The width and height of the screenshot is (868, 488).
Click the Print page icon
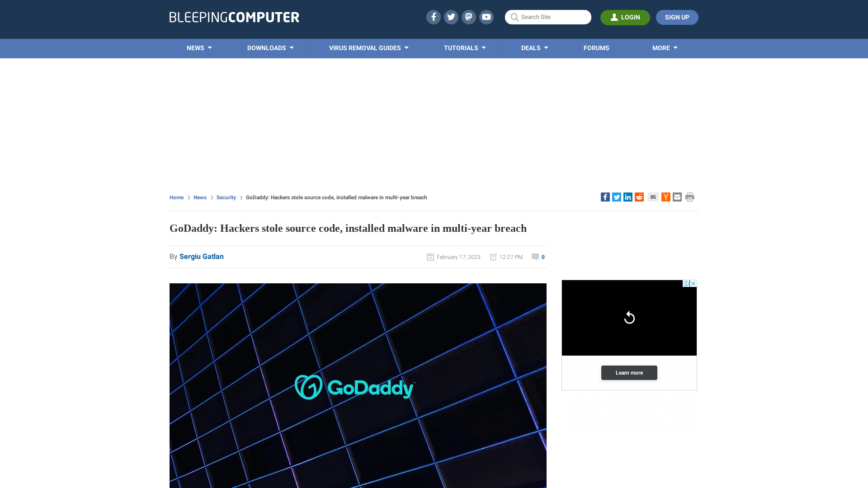point(690,197)
